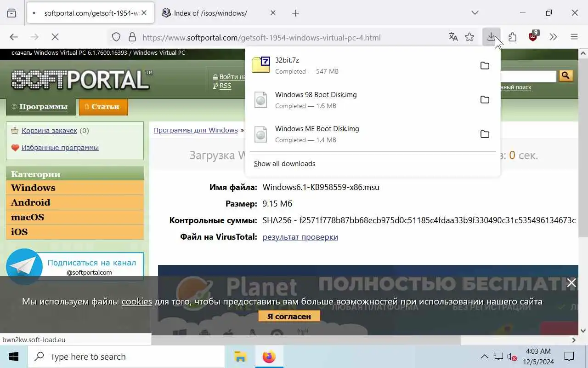This screenshot has width=588, height=368.
Task: Open the Программы section tab
Action: pyautogui.click(x=40, y=107)
